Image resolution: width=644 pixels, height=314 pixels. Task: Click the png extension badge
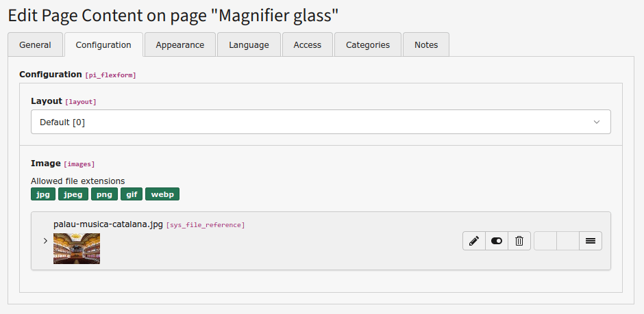click(x=104, y=194)
